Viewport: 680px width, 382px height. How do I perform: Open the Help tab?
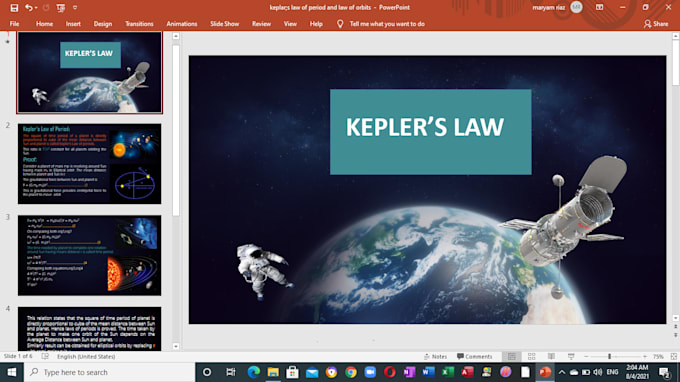(x=316, y=24)
